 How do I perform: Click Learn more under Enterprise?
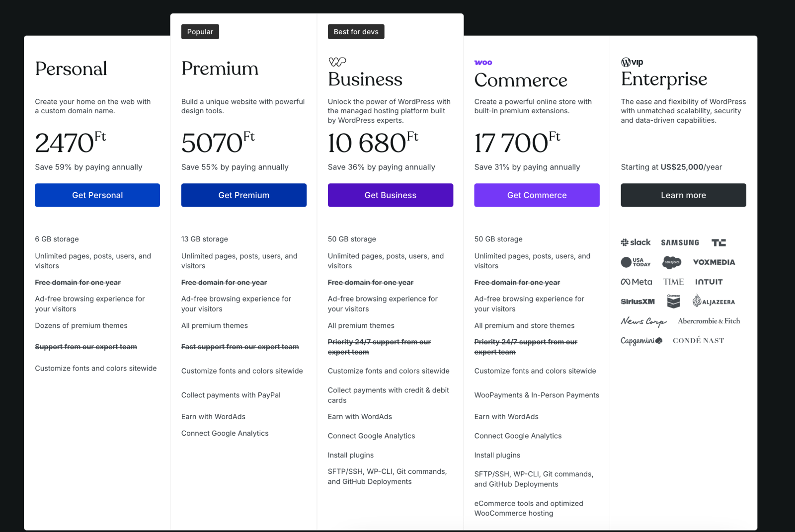pyautogui.click(x=683, y=195)
